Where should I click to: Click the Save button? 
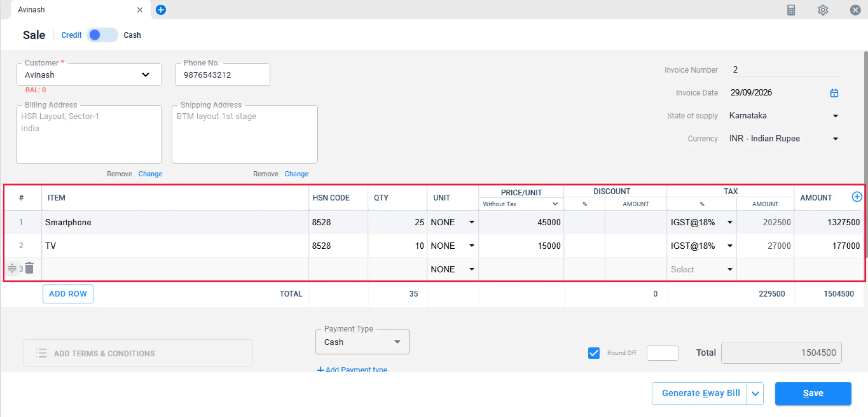813,394
